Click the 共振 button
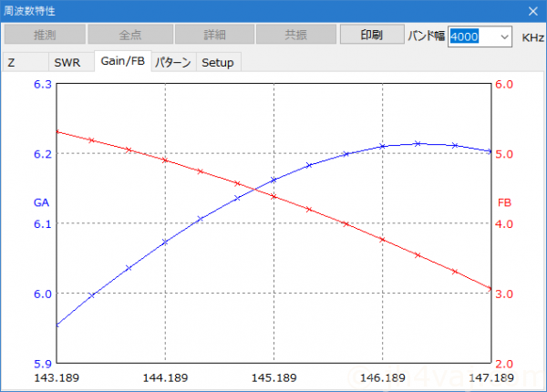The width and height of the screenshot is (547, 392). [x=295, y=35]
